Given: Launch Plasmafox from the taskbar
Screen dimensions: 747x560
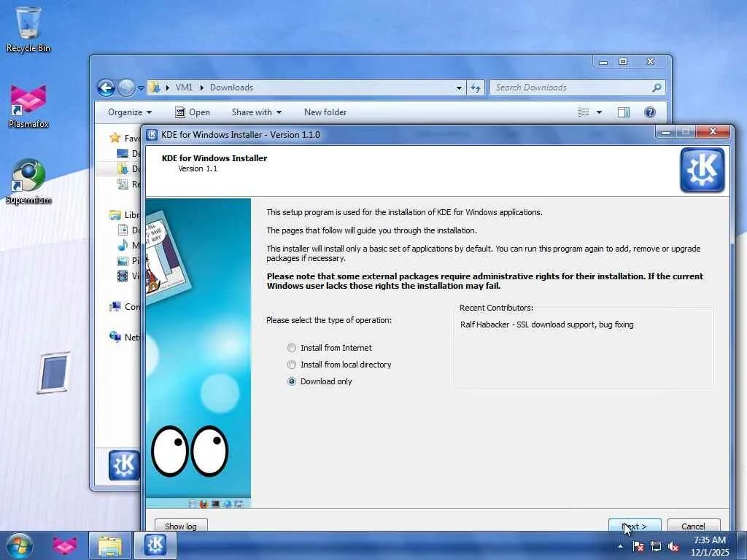Looking at the screenshot, I should [x=65, y=545].
